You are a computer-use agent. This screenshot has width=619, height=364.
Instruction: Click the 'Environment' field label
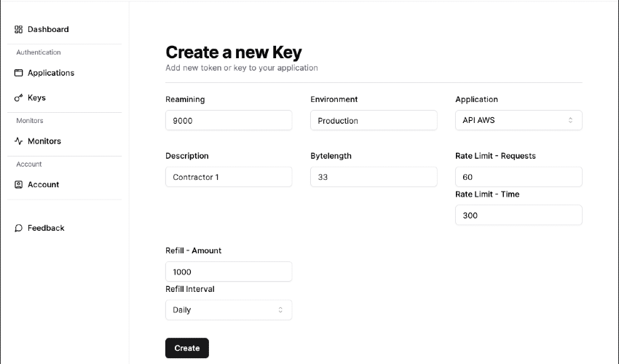(x=334, y=100)
